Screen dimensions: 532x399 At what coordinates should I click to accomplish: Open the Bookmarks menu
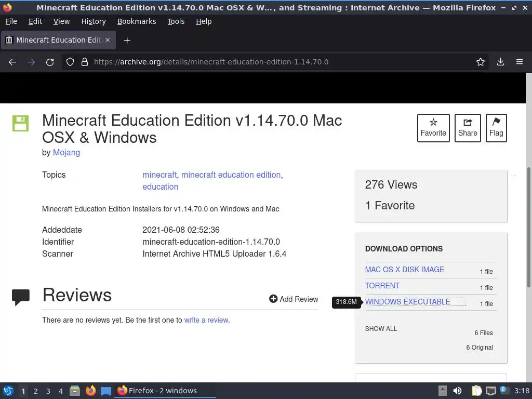[x=137, y=21]
